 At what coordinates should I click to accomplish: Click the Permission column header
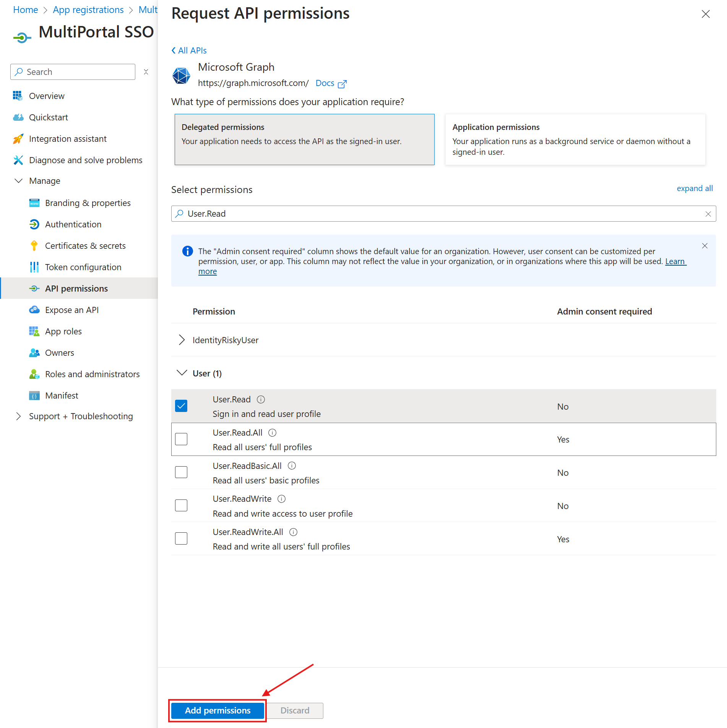click(x=214, y=311)
